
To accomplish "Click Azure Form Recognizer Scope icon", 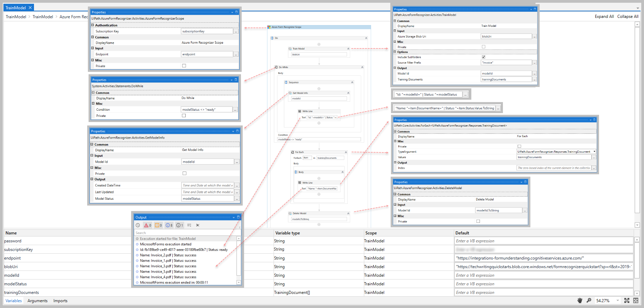I will click(269, 27).
